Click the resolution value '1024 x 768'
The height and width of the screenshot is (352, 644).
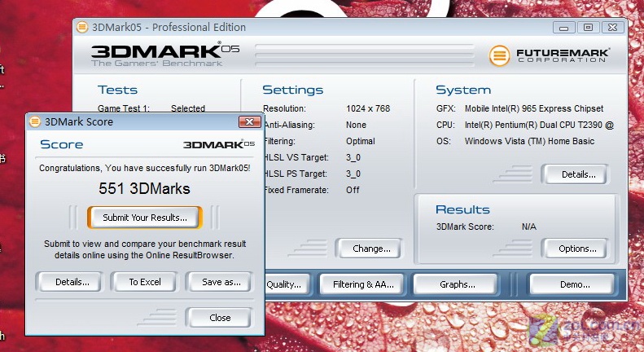(368, 108)
